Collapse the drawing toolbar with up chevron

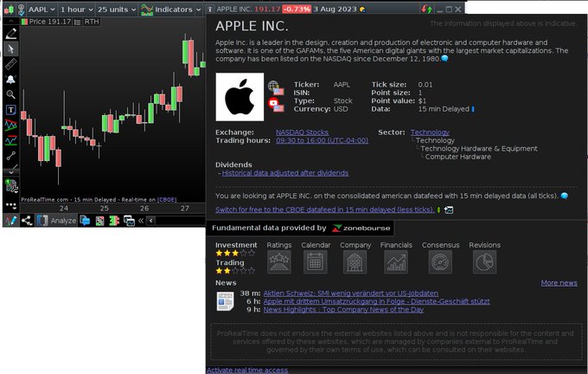[x=11, y=22]
